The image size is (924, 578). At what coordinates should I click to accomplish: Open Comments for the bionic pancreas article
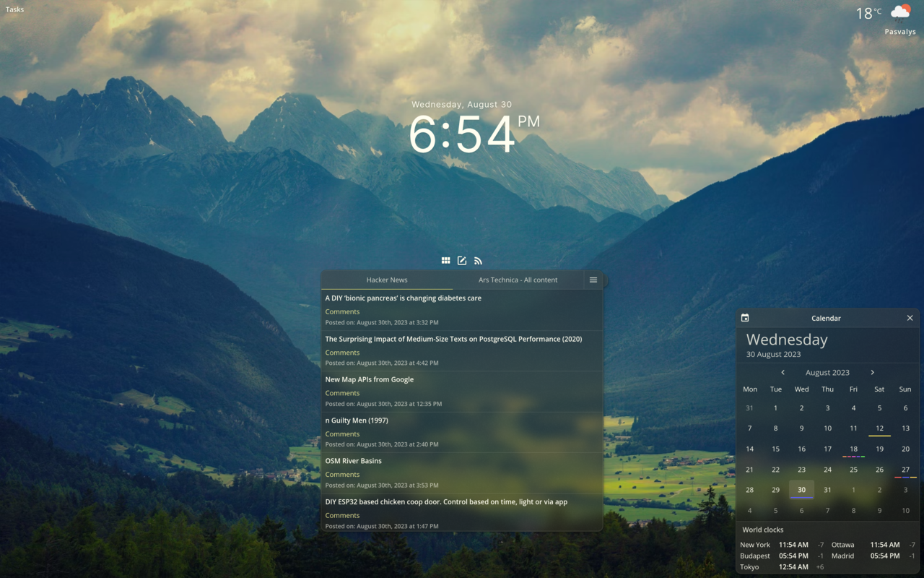tap(341, 311)
